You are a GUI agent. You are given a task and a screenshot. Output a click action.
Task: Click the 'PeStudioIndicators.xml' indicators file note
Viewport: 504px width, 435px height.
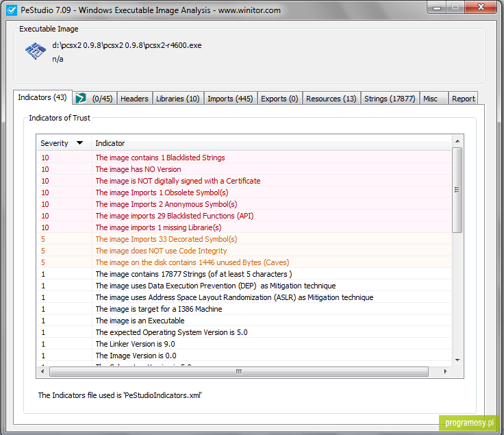pos(120,395)
